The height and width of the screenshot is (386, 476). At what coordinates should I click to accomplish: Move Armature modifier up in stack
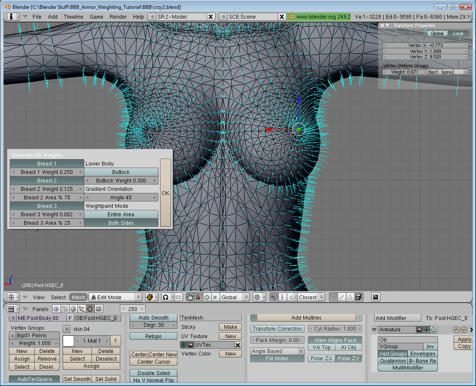(x=456, y=330)
